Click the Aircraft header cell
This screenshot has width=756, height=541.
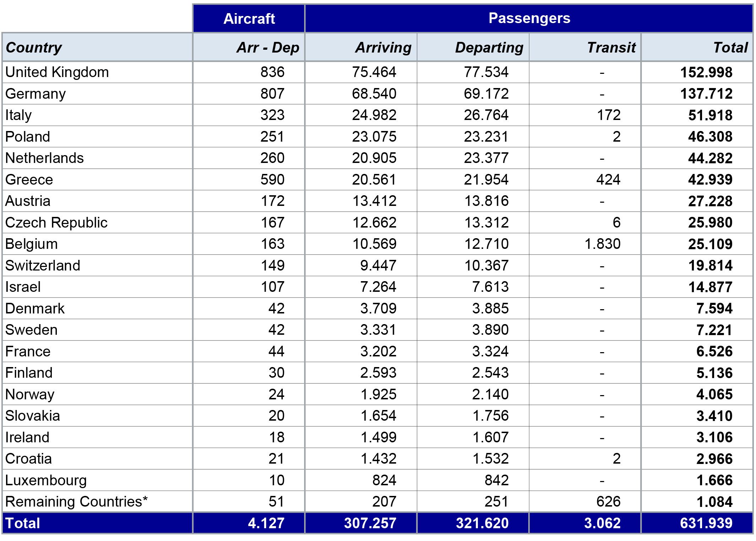(249, 18)
